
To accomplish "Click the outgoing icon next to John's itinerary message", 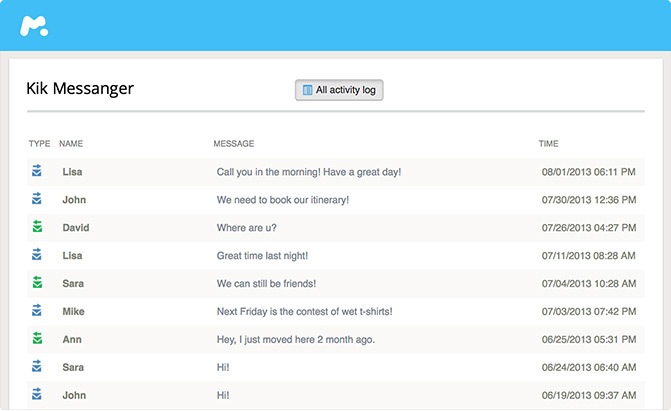I will [x=37, y=199].
